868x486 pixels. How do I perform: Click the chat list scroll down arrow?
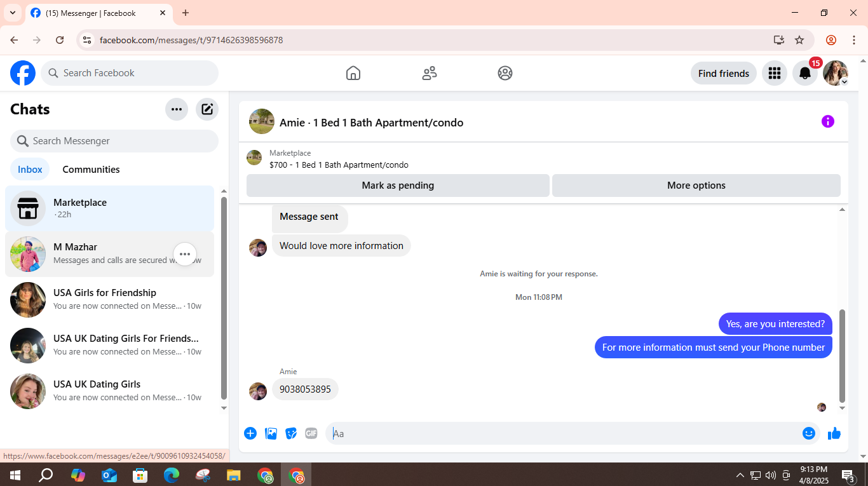pyautogui.click(x=224, y=408)
